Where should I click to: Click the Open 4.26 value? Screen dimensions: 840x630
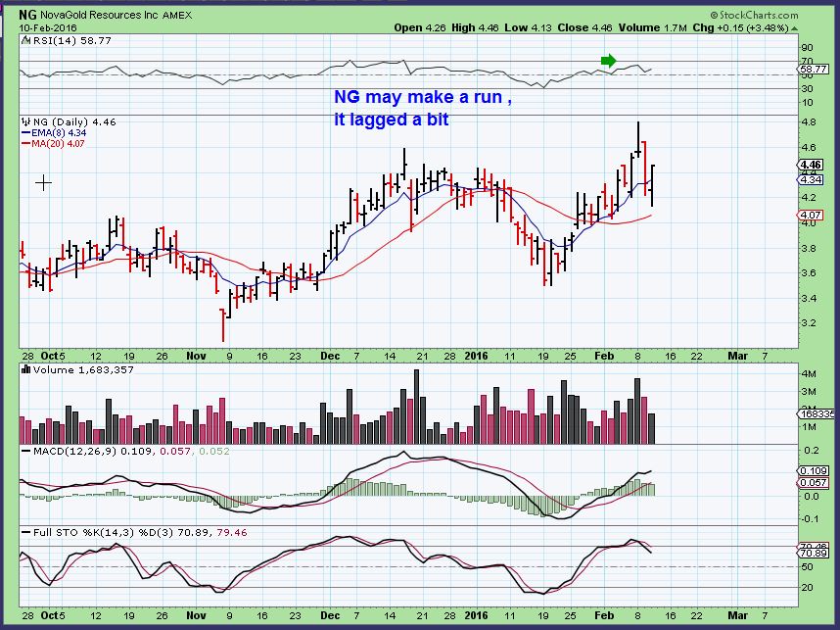pyautogui.click(x=420, y=27)
